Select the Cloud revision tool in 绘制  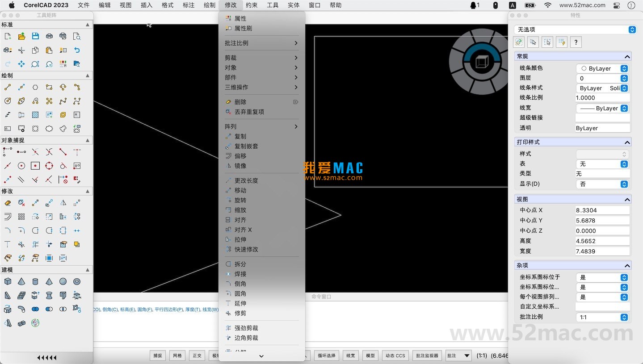tap(49, 129)
